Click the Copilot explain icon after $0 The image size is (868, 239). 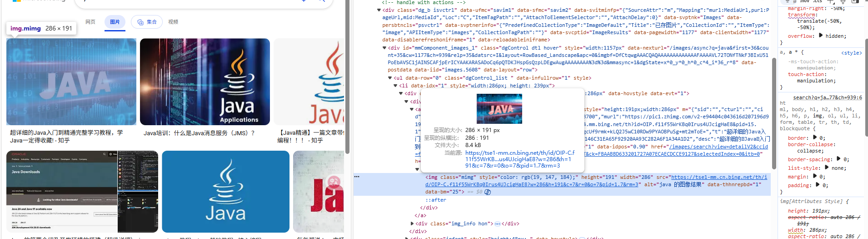click(488, 192)
